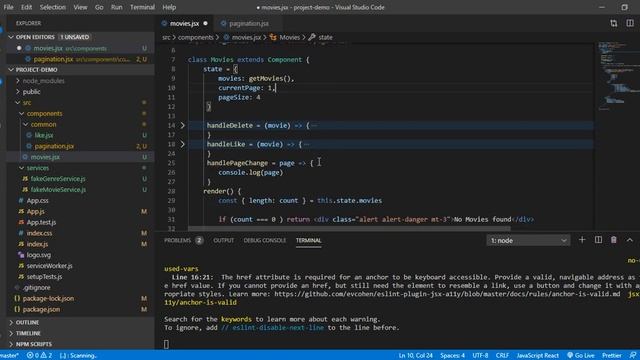Open the Terminal menu
The width and height of the screenshot is (640, 360).
tap(142, 7)
